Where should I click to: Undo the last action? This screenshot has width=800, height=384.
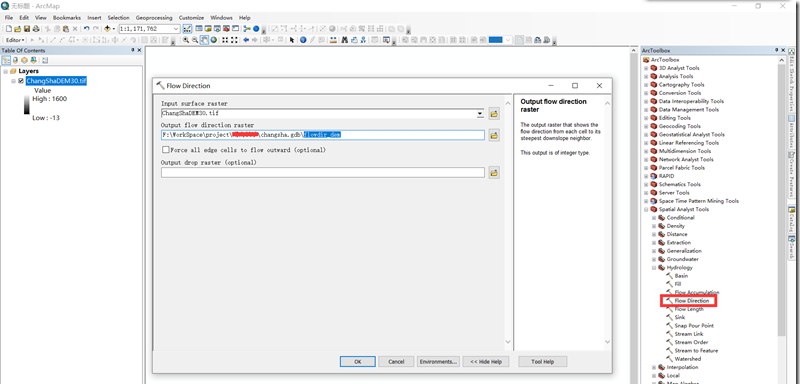tap(86, 29)
